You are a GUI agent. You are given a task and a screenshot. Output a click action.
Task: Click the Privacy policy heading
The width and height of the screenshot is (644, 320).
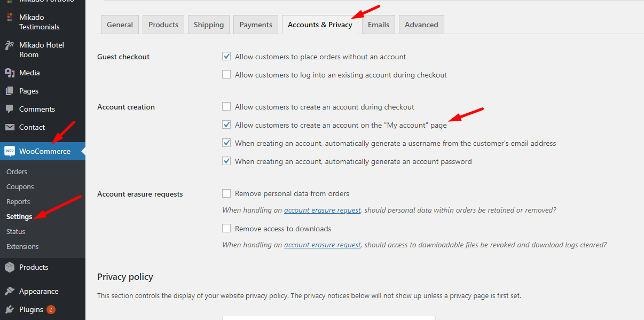[125, 277]
